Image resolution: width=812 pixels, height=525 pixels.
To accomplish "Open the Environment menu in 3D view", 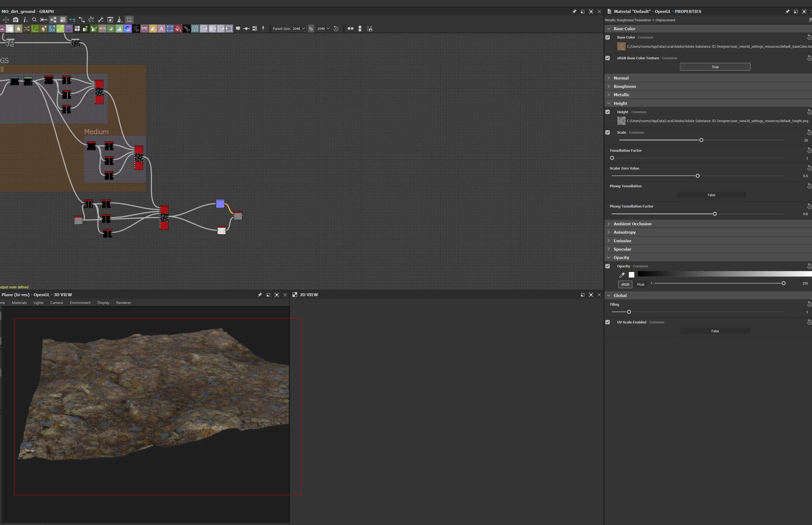I will pyautogui.click(x=80, y=303).
